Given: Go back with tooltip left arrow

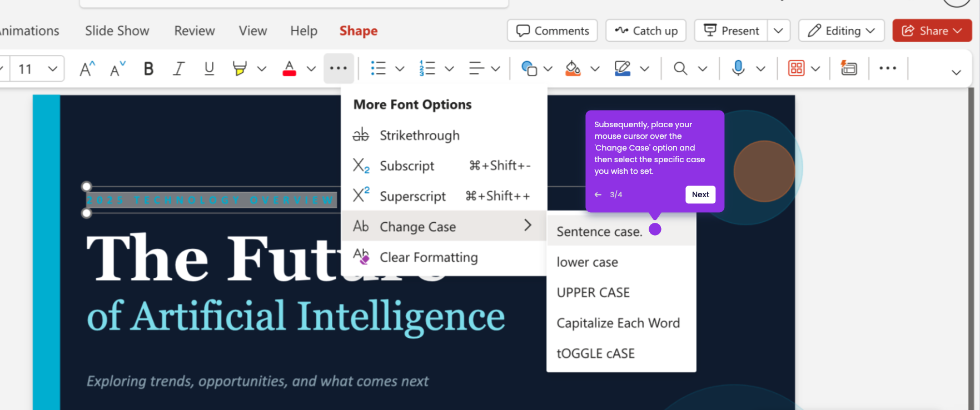Looking at the screenshot, I should tap(598, 194).
